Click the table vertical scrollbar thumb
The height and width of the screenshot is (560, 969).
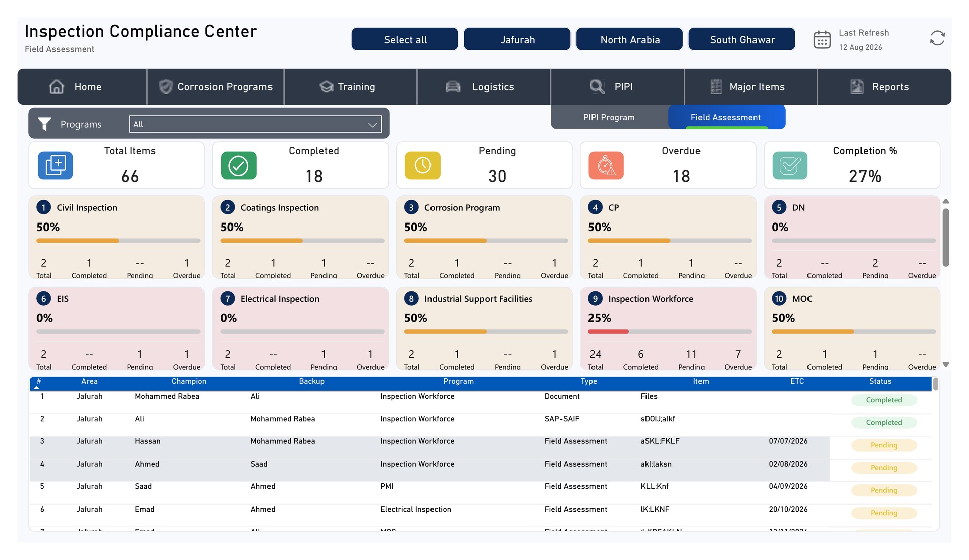tap(935, 384)
